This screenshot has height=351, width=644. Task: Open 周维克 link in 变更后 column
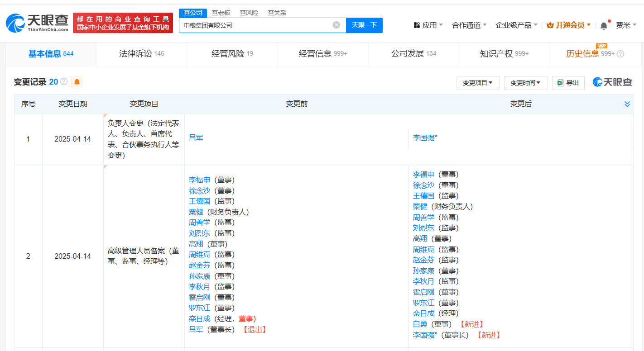click(423, 249)
